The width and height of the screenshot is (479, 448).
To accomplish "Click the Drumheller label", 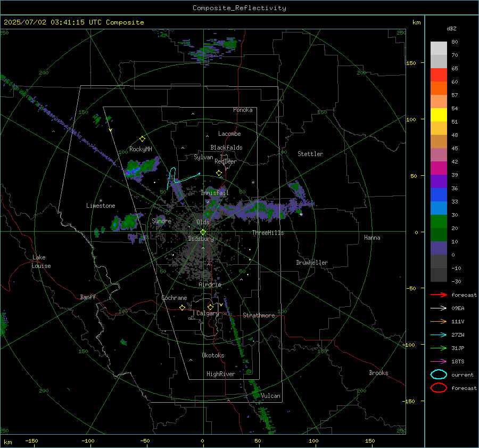I will [x=312, y=263].
